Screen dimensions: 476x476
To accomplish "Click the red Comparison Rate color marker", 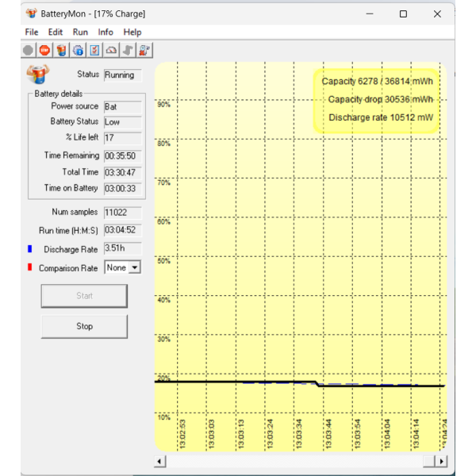I will pyautogui.click(x=30, y=267).
